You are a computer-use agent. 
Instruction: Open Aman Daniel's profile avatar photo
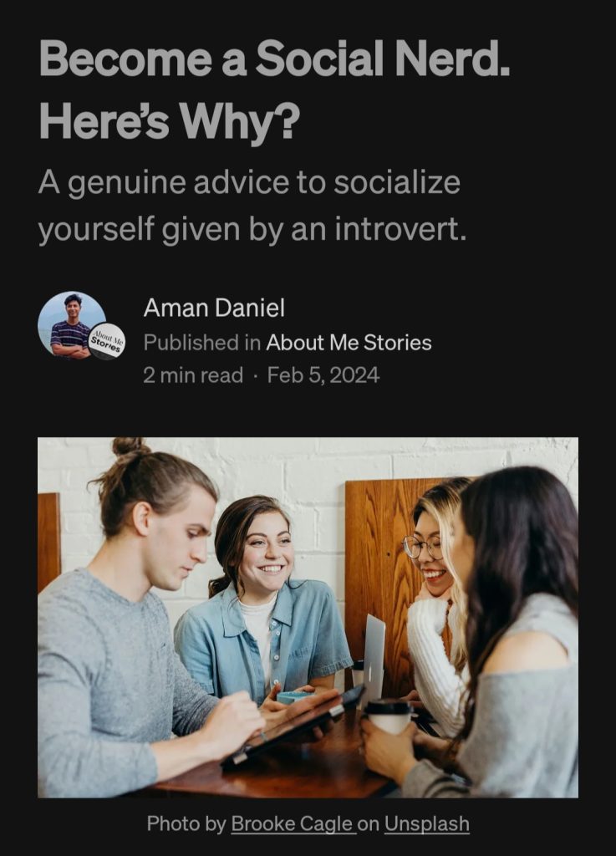pos(72,325)
